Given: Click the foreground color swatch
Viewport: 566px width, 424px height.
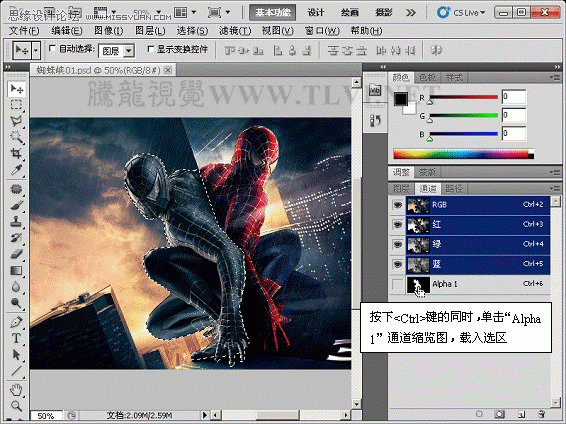Looking at the screenshot, I should (x=401, y=99).
